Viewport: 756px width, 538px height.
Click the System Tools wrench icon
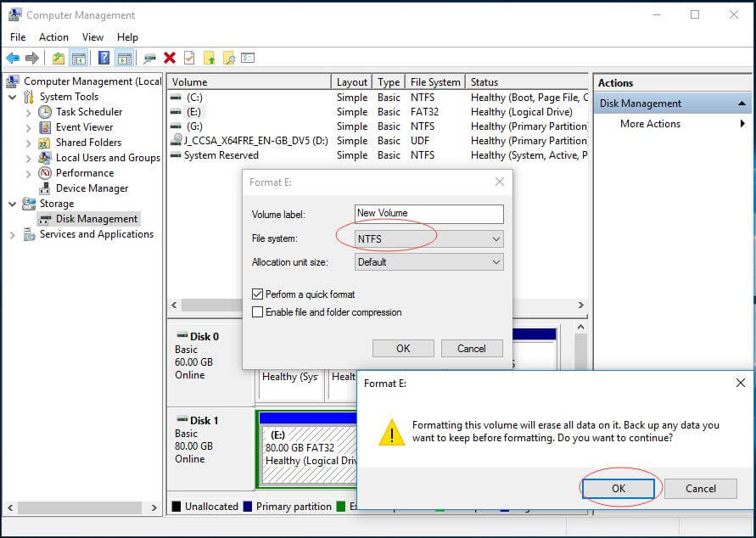click(29, 97)
